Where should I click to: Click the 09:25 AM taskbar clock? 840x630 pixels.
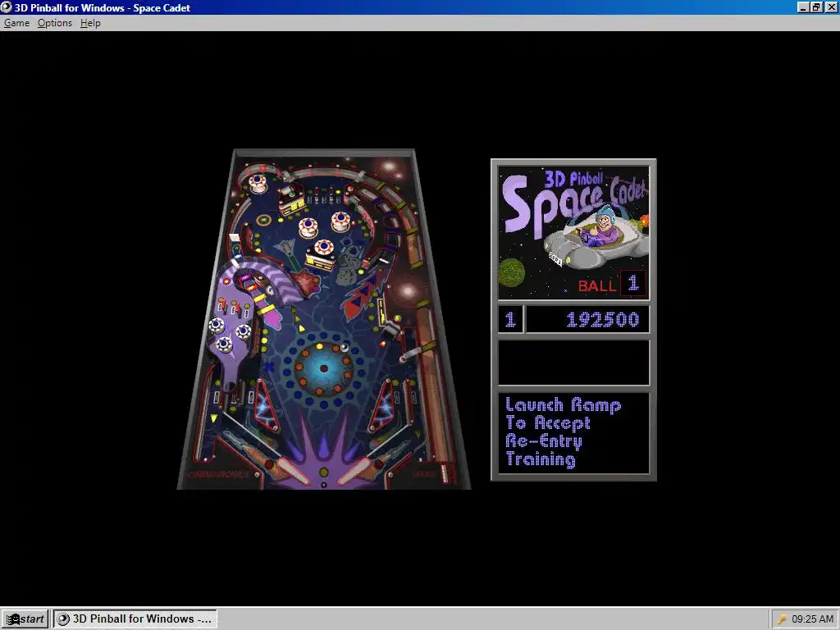pos(812,619)
